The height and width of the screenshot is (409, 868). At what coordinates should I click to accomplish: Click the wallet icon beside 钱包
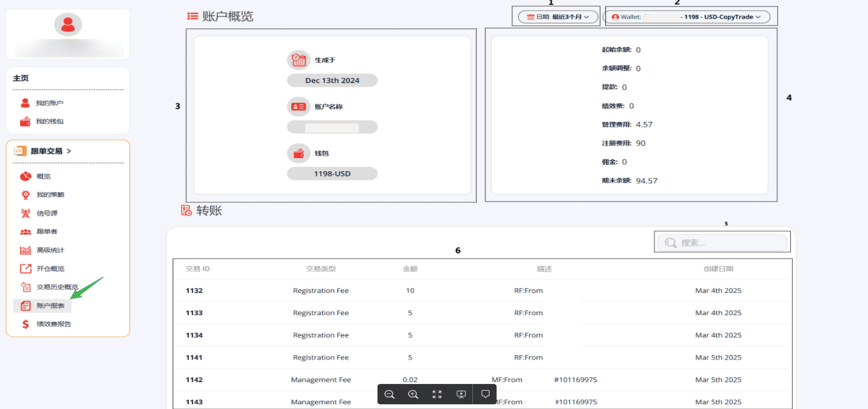coord(298,153)
